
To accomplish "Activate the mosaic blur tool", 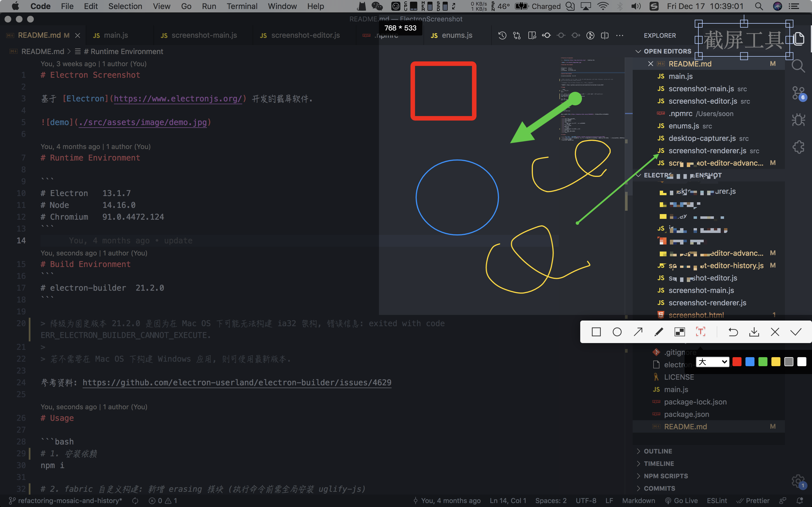I will click(x=679, y=332).
